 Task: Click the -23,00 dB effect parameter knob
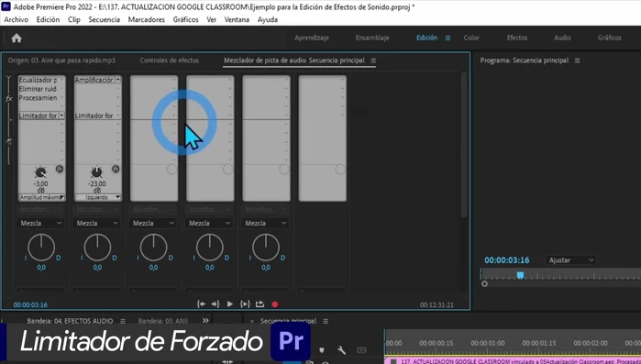click(x=96, y=172)
